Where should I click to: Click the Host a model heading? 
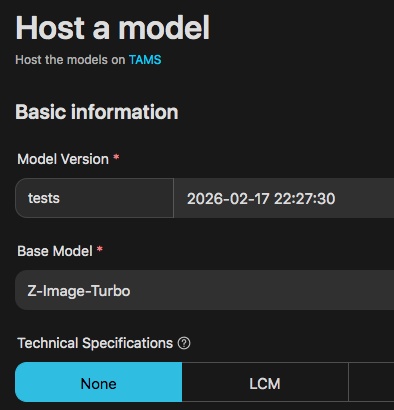113,28
